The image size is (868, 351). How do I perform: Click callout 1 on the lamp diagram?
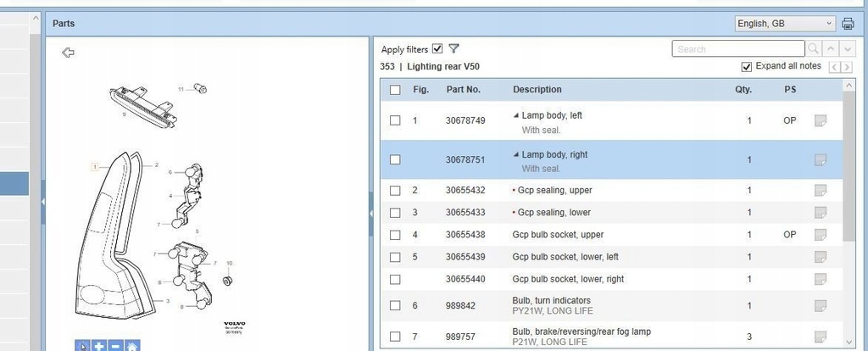click(95, 167)
